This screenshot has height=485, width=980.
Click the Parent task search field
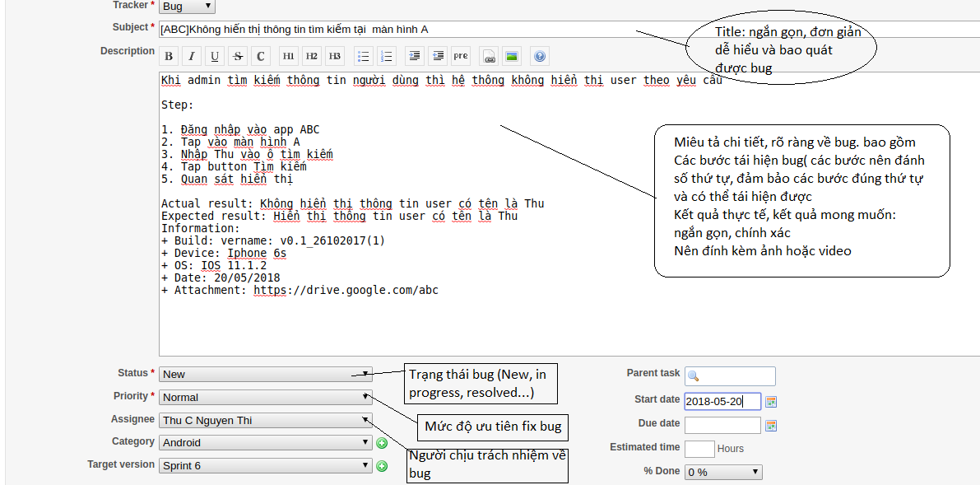(730, 376)
